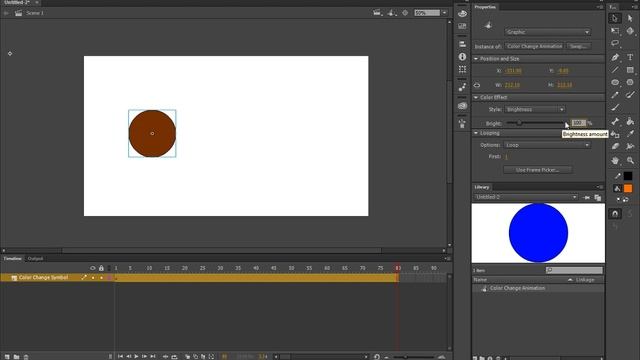This screenshot has height=360, width=640.
Task: Select the Oval tool
Action: (x=615, y=82)
